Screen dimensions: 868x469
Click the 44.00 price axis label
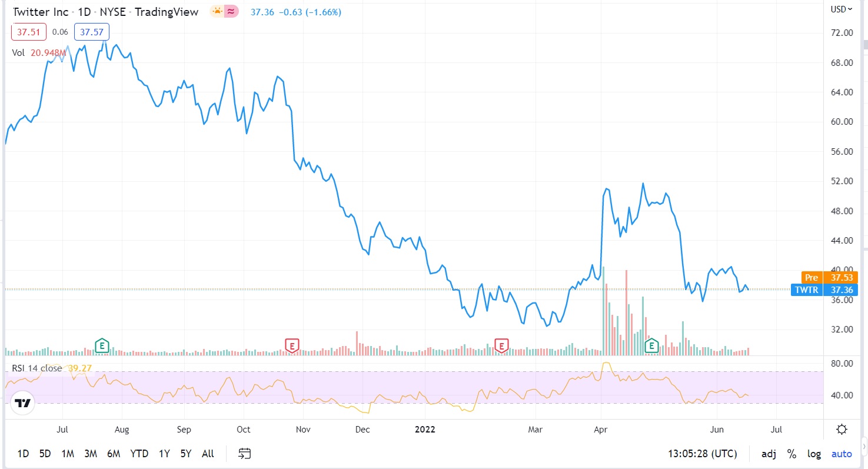click(x=842, y=241)
